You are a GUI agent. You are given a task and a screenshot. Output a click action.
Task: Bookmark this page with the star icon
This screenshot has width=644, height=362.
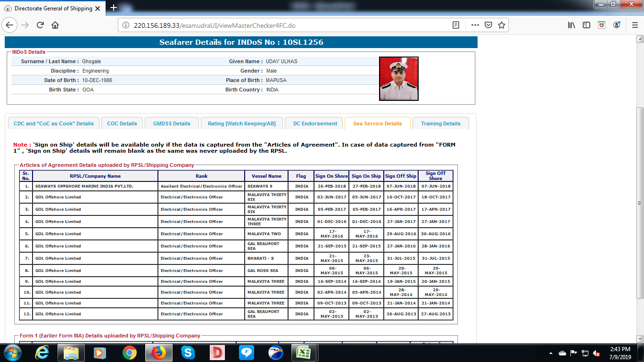(501, 25)
